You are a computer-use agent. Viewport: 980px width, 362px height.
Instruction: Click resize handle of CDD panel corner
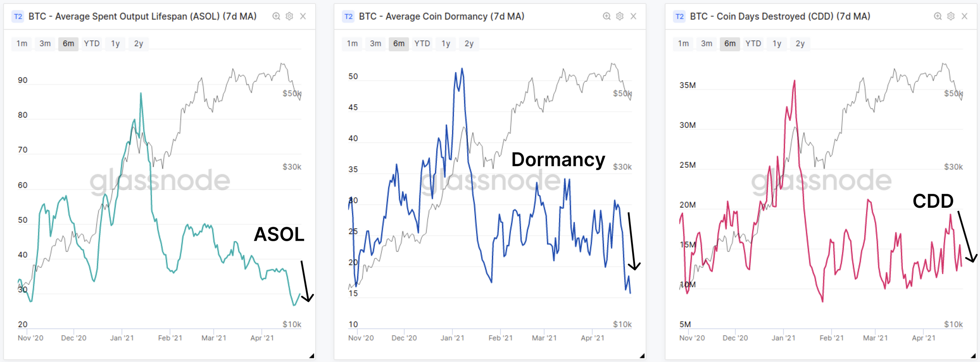pos(973,355)
